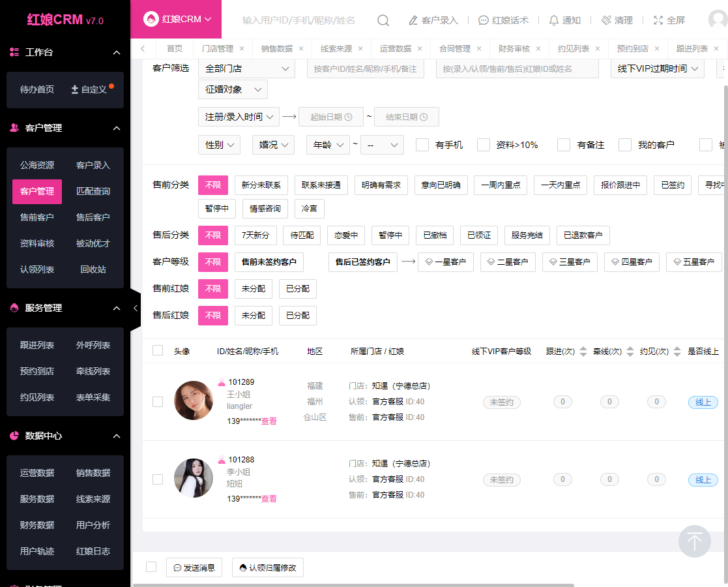Enable the 有手机 checkbox filter
Image resolution: width=728 pixels, height=587 pixels.
coord(422,145)
